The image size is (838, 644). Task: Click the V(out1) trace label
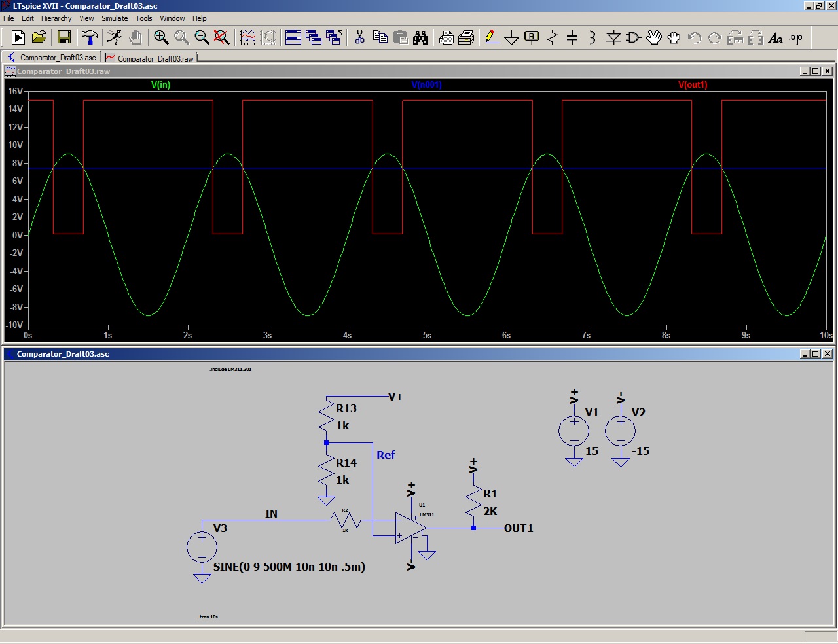[692, 84]
